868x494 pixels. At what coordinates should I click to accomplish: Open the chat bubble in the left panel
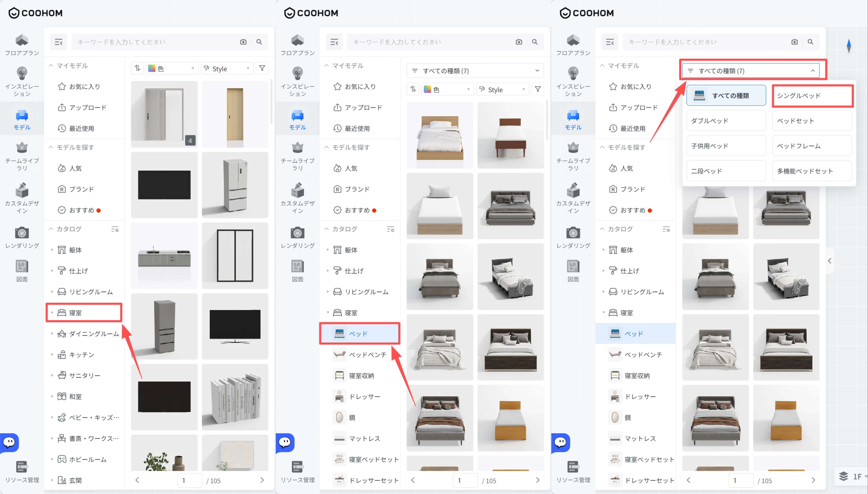(9, 442)
